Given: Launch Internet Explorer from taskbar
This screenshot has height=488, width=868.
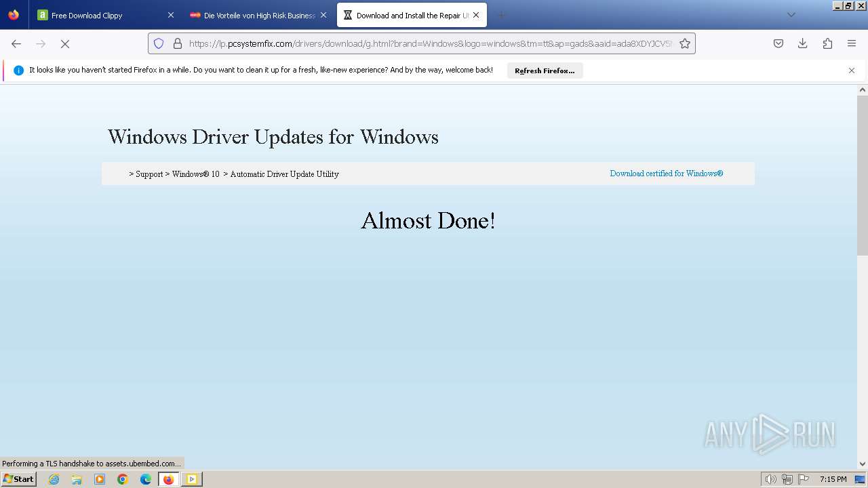Looking at the screenshot, I should [54, 479].
